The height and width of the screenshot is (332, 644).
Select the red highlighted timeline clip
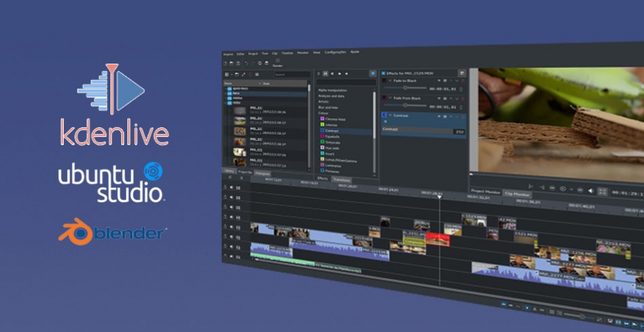438,240
